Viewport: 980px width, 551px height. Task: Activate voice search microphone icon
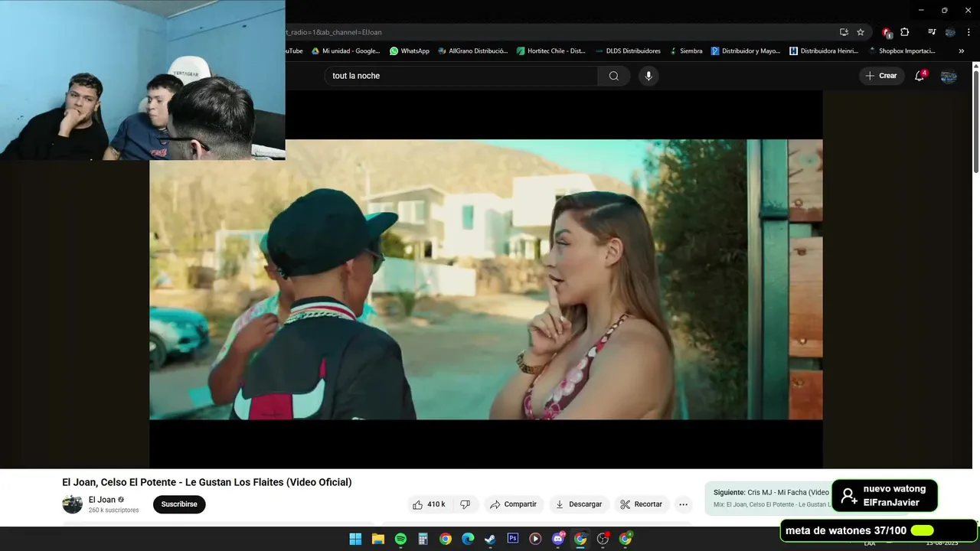click(648, 76)
